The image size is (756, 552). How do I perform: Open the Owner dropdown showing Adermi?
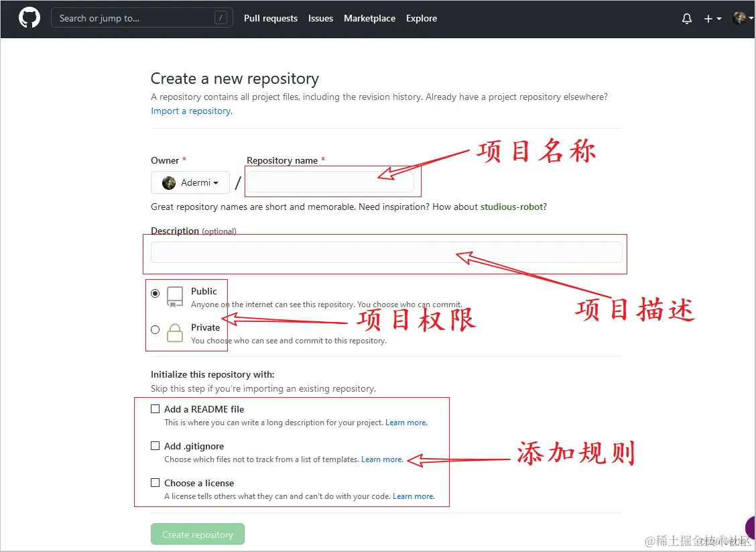(190, 182)
